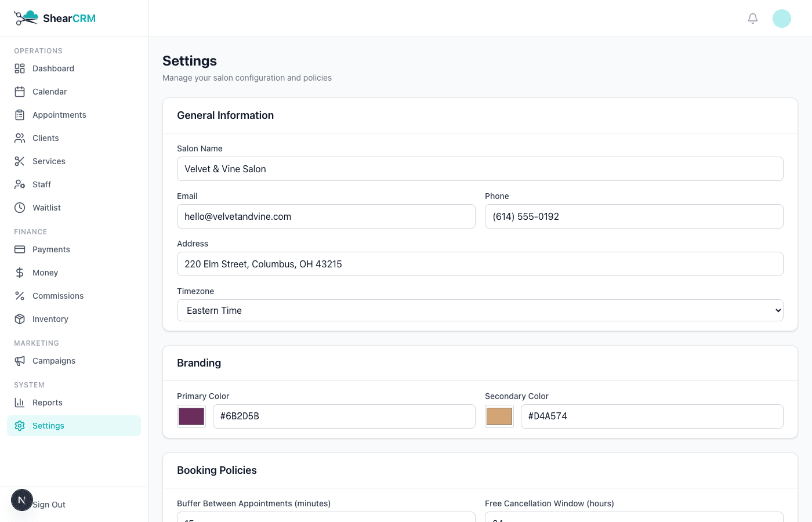Click the Primary Color purple swatch

click(191, 416)
